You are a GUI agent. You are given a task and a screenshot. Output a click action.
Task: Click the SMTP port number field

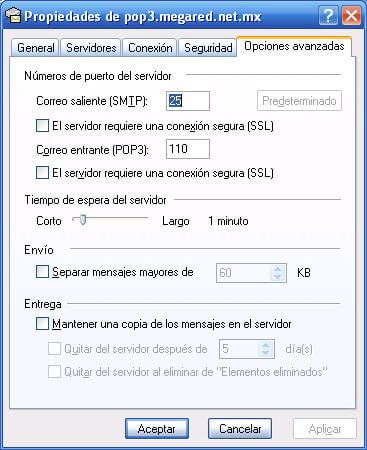pos(188,101)
